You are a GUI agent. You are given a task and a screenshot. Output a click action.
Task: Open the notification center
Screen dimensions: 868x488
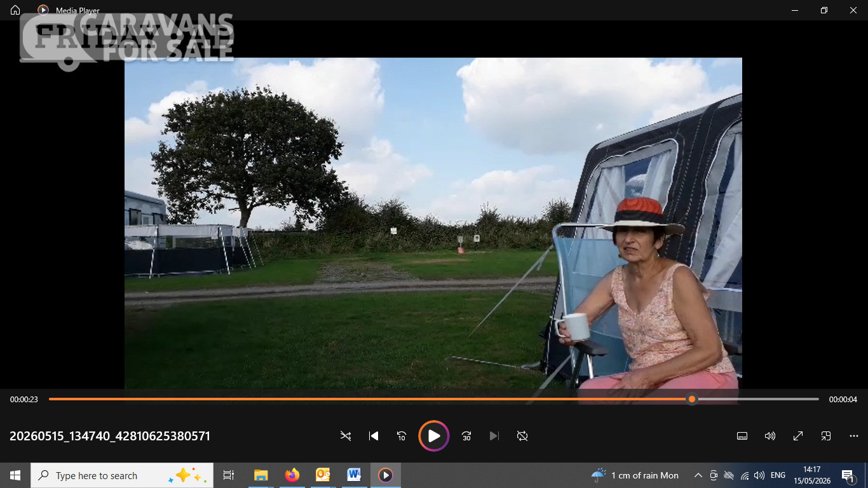pyautogui.click(x=848, y=475)
